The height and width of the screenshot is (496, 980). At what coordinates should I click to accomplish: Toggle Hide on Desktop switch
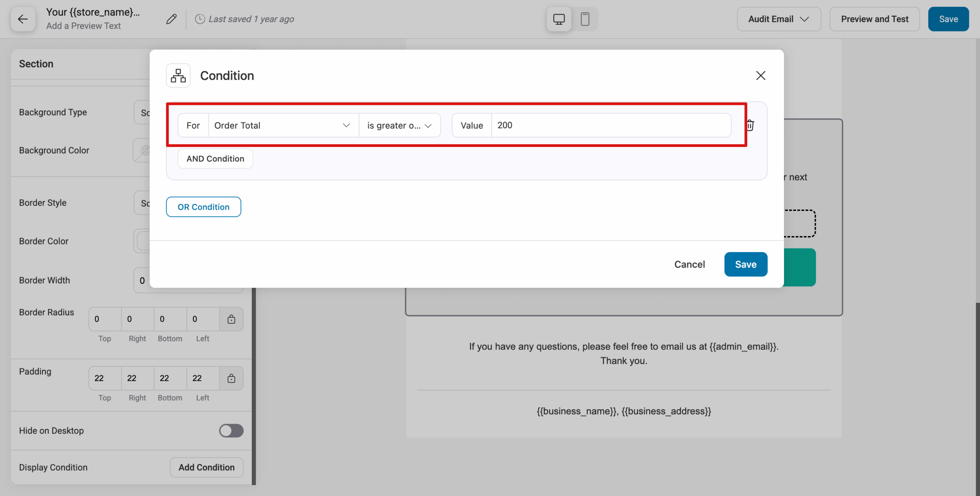point(231,431)
